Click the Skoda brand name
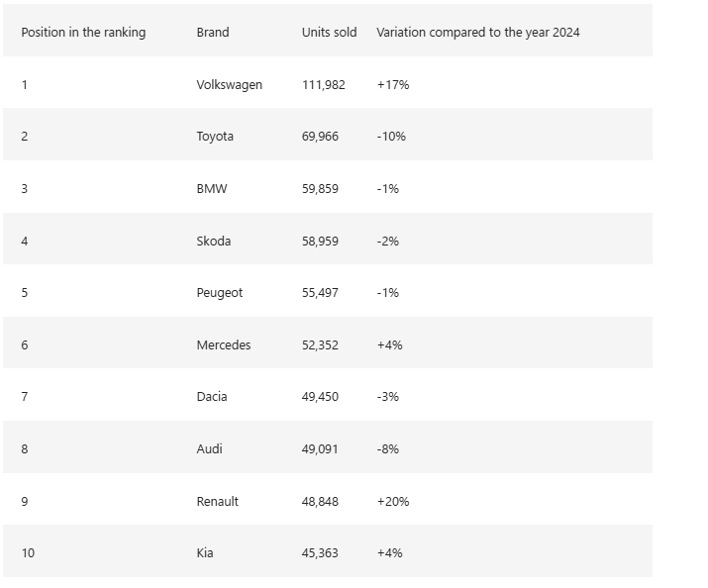 214,241
